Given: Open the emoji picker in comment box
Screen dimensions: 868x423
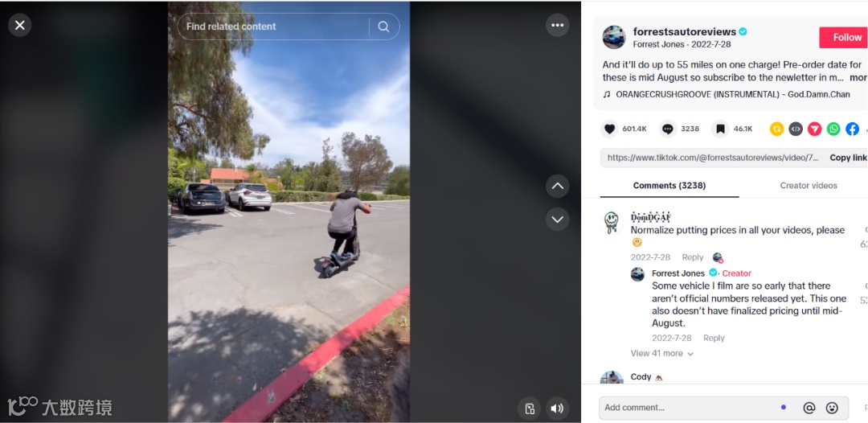Looking at the screenshot, I should point(832,408).
